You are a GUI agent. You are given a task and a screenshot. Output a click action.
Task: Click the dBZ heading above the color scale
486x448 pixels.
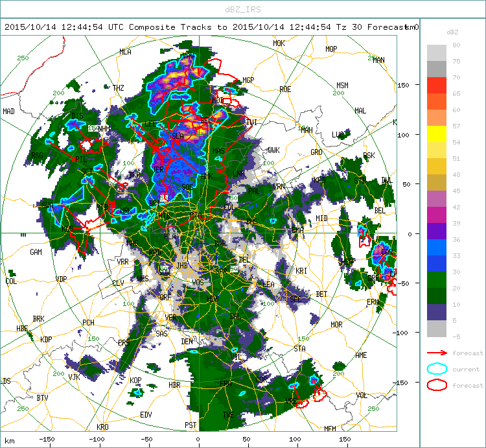point(452,32)
